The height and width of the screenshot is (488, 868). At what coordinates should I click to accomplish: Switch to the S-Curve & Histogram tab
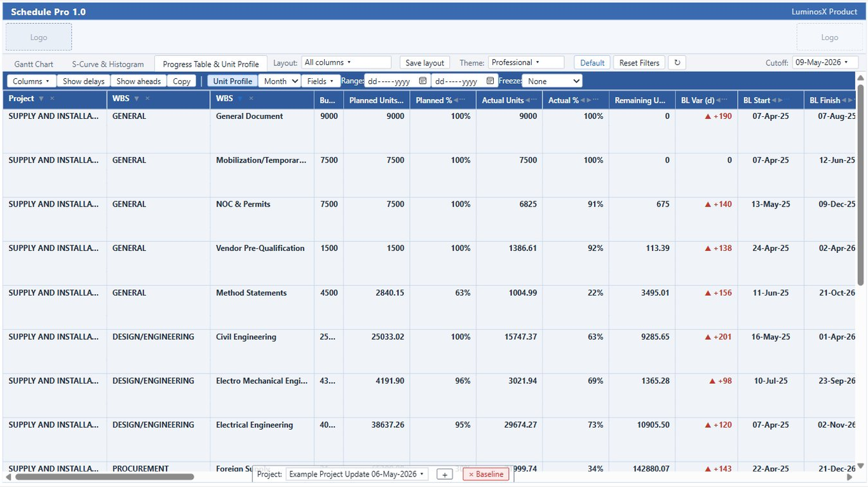click(x=108, y=64)
